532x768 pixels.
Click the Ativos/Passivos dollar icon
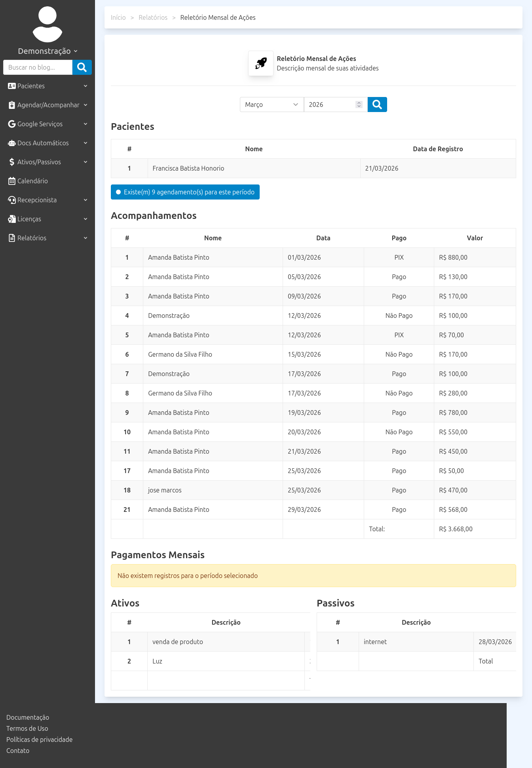click(12, 162)
